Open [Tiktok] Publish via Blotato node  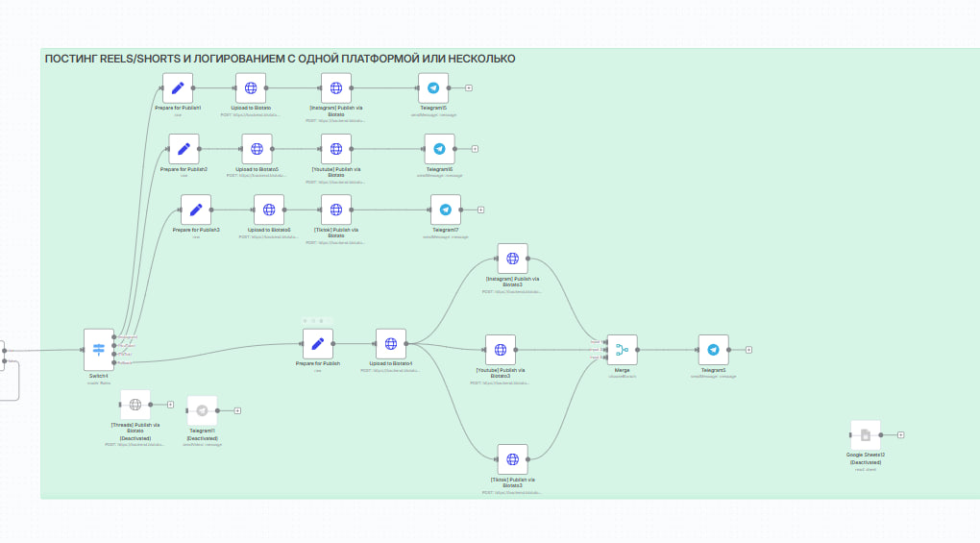pyautogui.click(x=336, y=210)
